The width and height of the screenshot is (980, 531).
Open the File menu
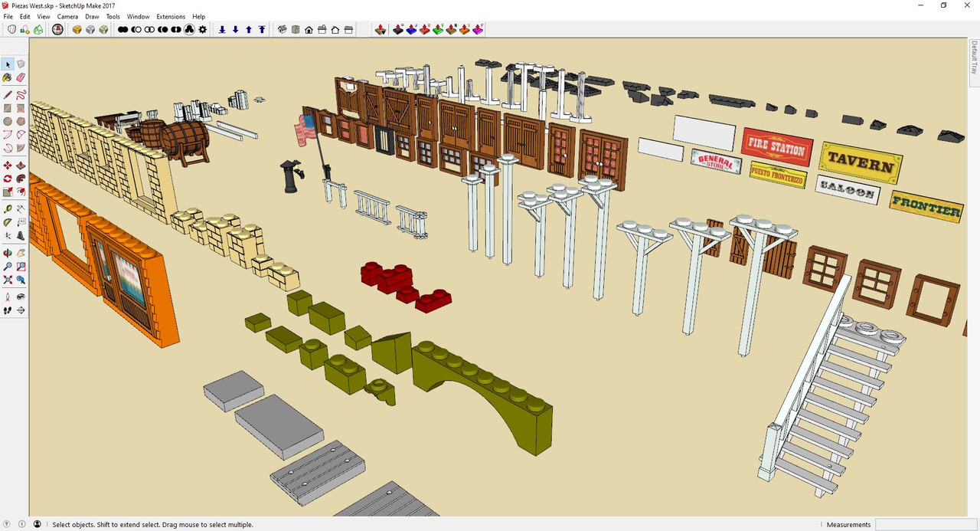8,16
